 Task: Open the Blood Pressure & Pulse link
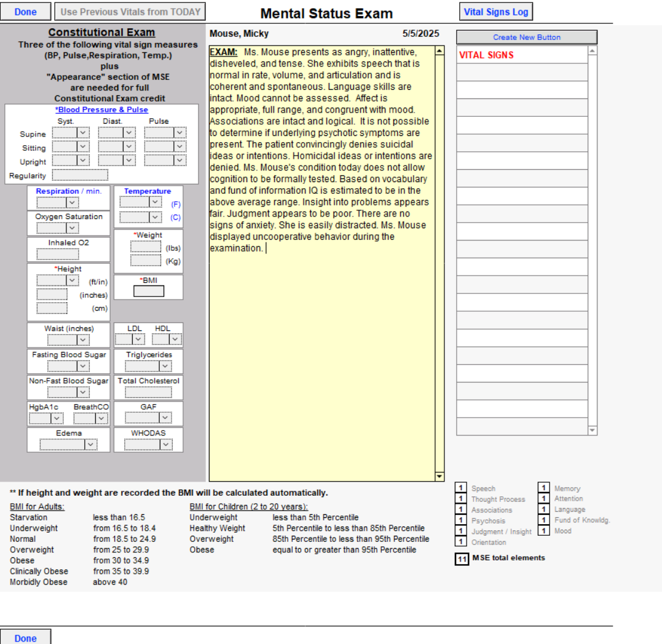point(101,109)
